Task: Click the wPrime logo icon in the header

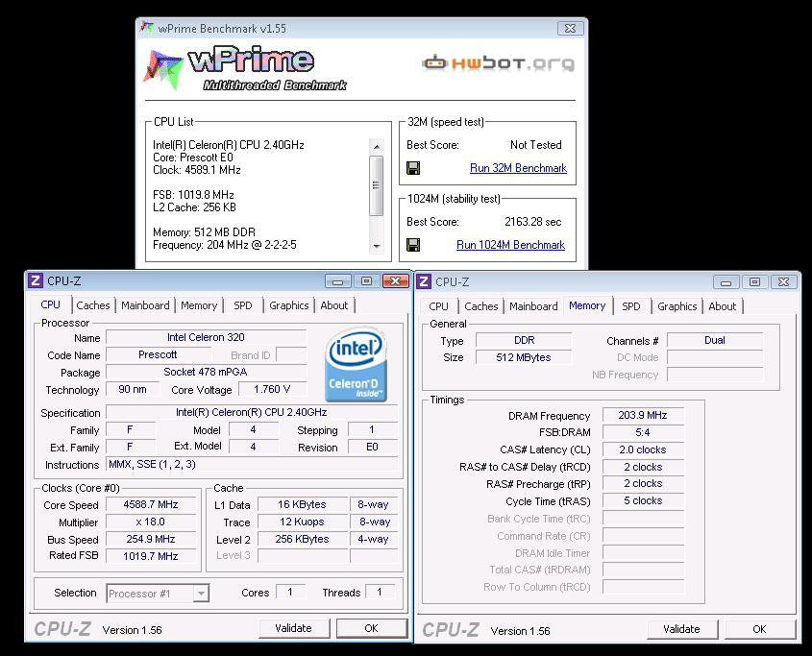Action: [x=163, y=70]
